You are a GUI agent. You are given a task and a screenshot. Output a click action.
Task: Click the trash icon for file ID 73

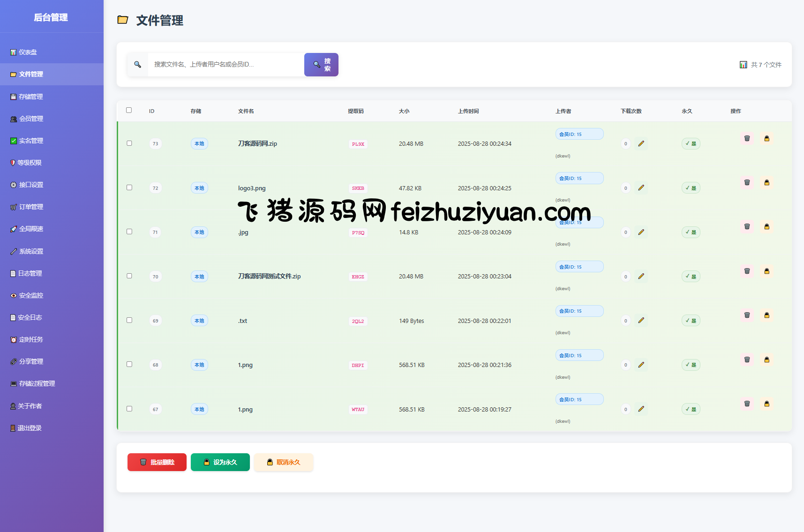tap(747, 138)
